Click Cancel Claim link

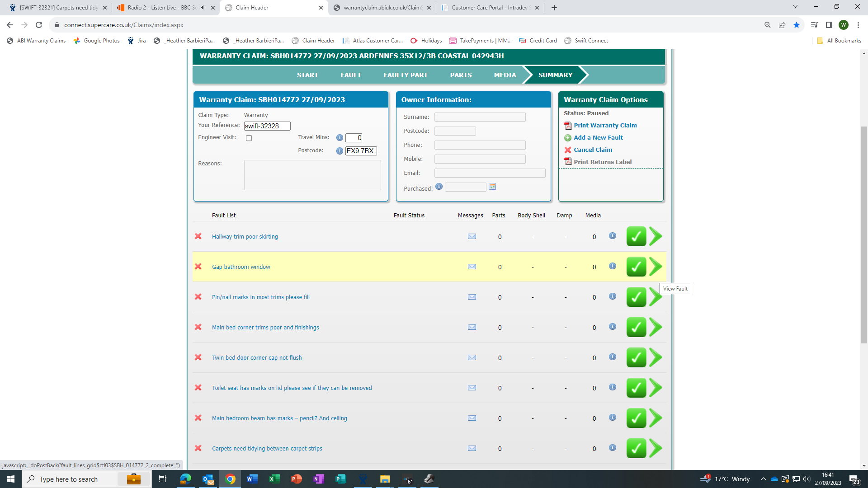point(593,150)
